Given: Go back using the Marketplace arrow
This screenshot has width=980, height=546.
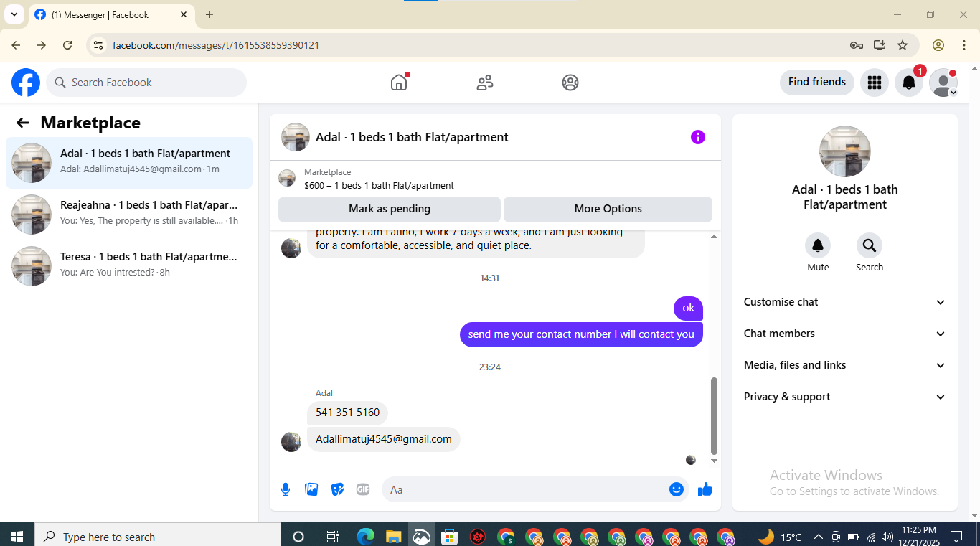Looking at the screenshot, I should [x=23, y=123].
